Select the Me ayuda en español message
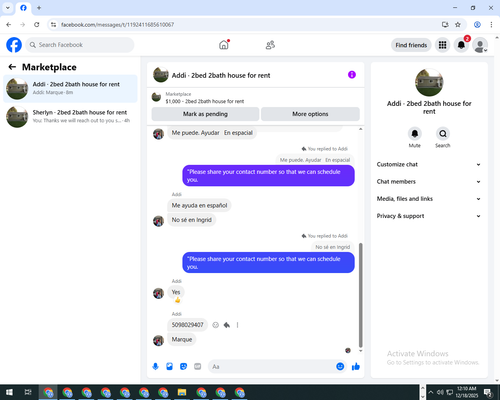Screen dimensions: 500x400 [199, 205]
